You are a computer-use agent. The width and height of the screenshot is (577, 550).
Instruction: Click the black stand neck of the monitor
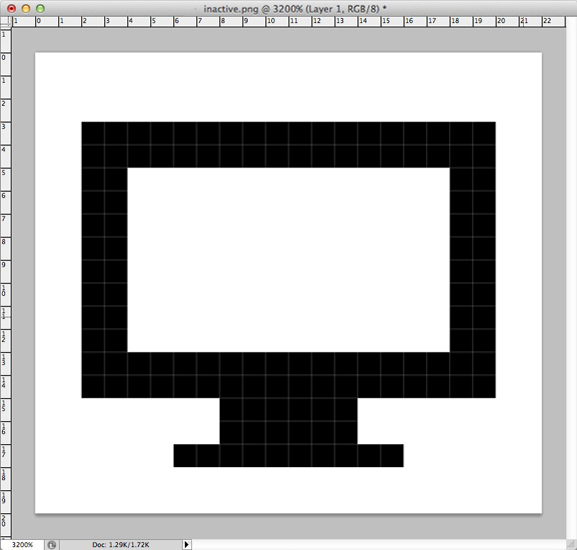(x=288, y=421)
